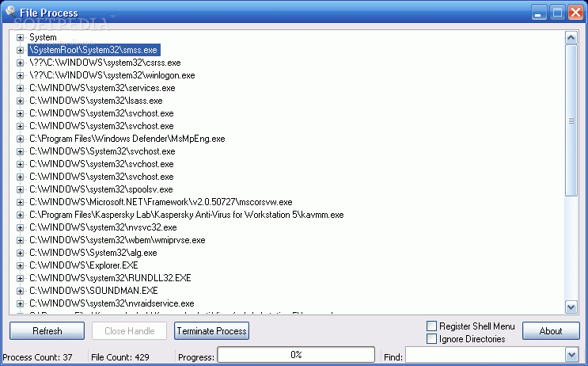Open the Find dropdown list

click(x=571, y=355)
